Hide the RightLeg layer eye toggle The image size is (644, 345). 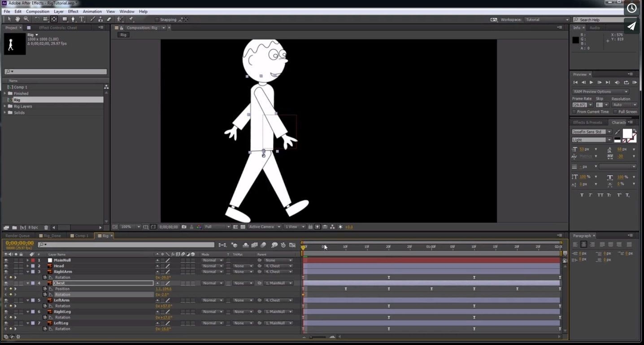click(6, 311)
